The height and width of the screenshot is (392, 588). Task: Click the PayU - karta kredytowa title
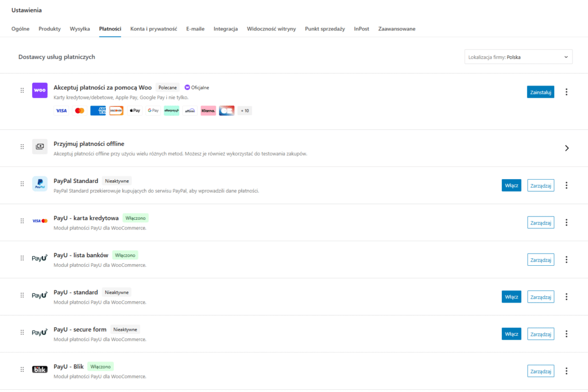[x=86, y=218]
